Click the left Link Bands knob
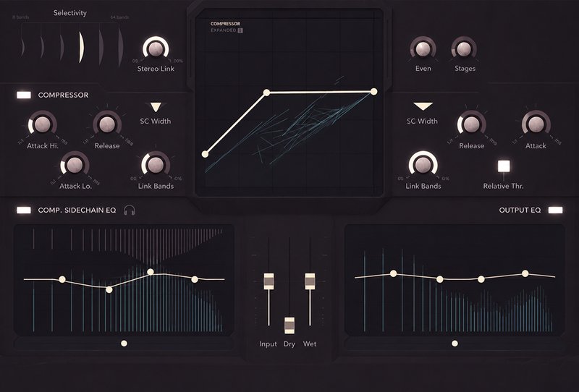Image resolution: width=579 pixels, height=392 pixels. click(156, 165)
